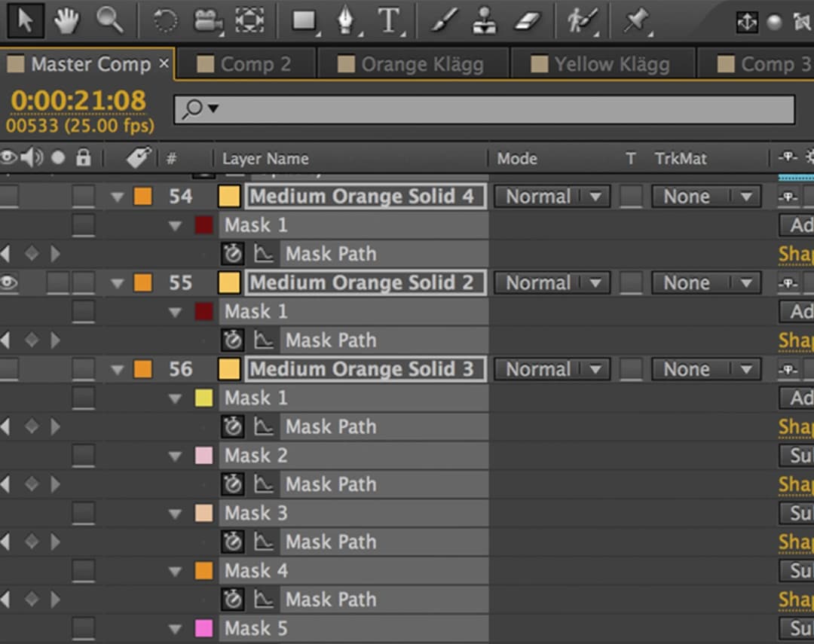Click the layer search field
This screenshot has width=814, height=644.
point(497,109)
